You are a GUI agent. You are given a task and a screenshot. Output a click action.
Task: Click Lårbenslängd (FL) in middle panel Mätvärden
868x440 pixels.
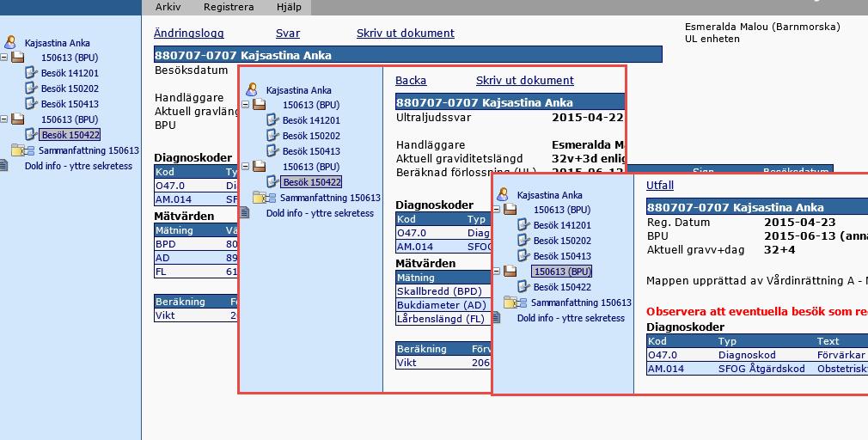tap(441, 319)
